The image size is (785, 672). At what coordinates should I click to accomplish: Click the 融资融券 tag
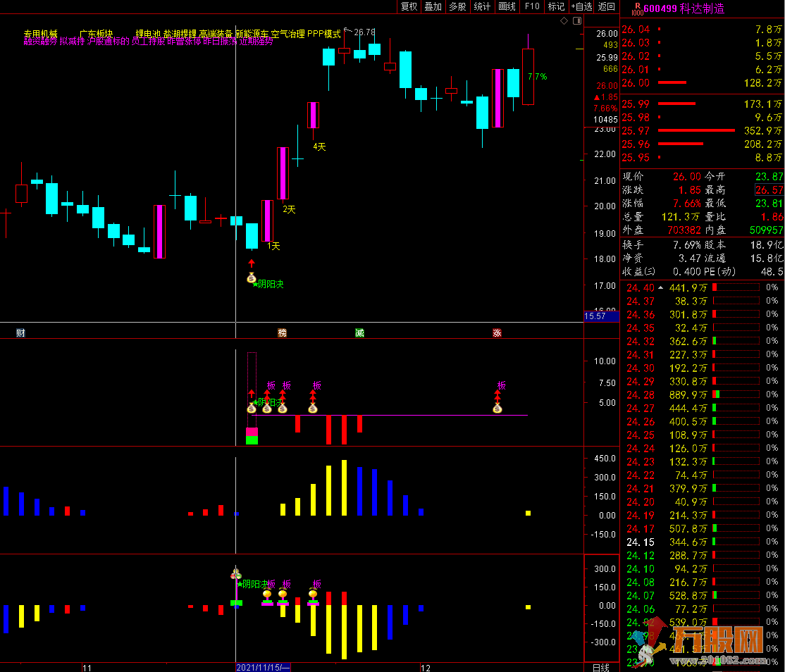pyautogui.click(x=41, y=42)
